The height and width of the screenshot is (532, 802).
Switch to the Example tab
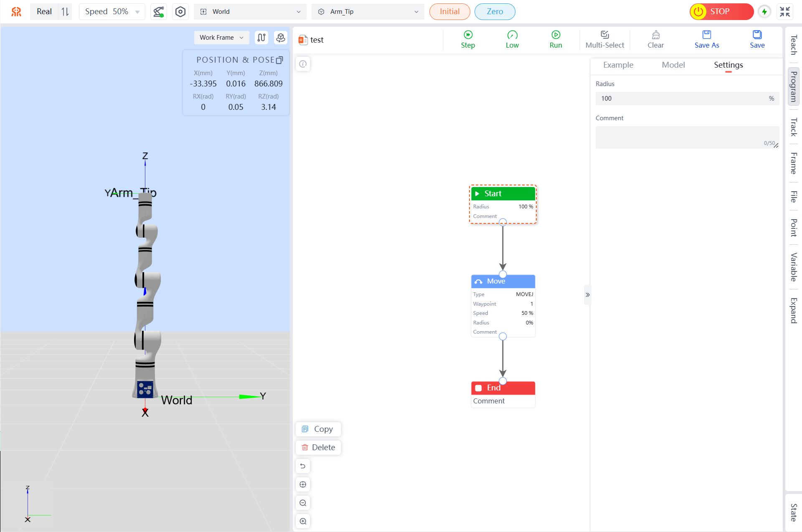(x=618, y=65)
